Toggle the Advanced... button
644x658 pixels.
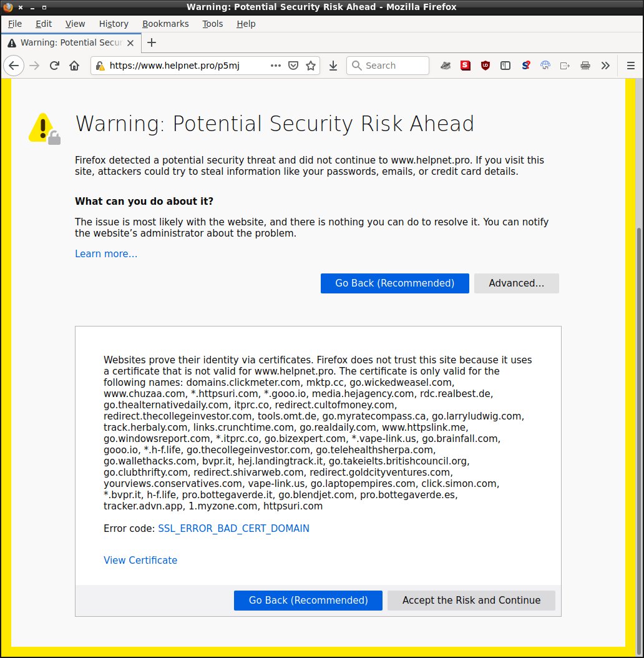[x=517, y=283]
